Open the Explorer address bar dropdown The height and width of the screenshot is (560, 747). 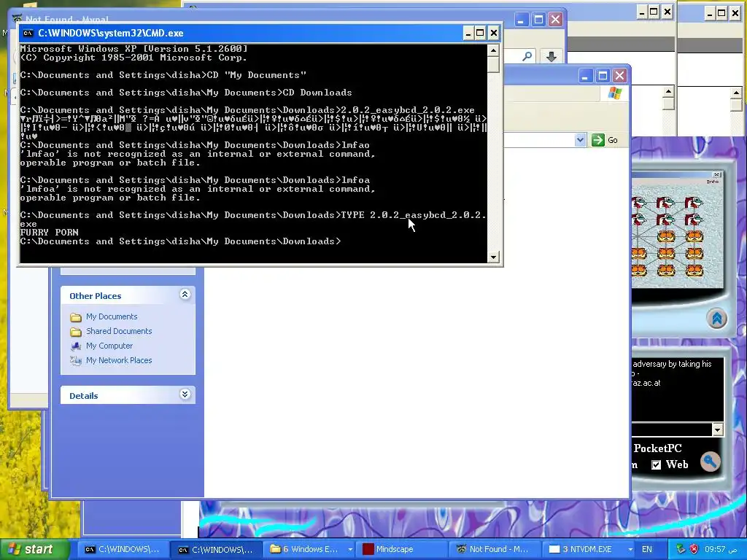tap(580, 140)
